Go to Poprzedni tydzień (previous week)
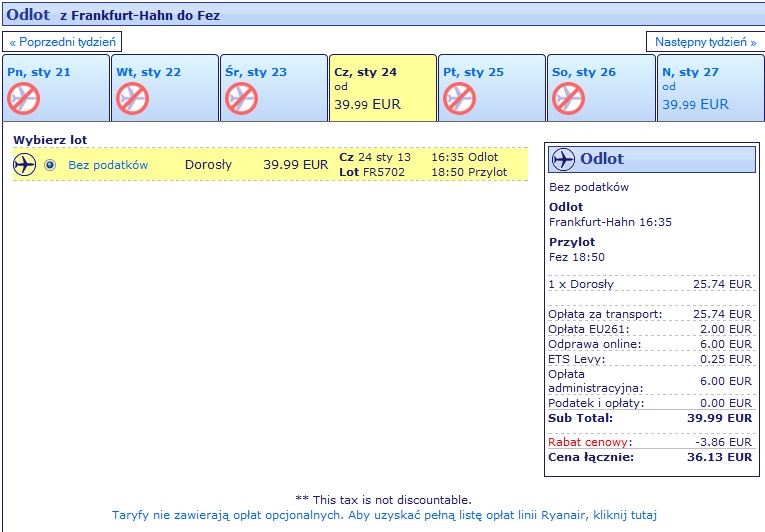The image size is (765, 532). [62, 42]
